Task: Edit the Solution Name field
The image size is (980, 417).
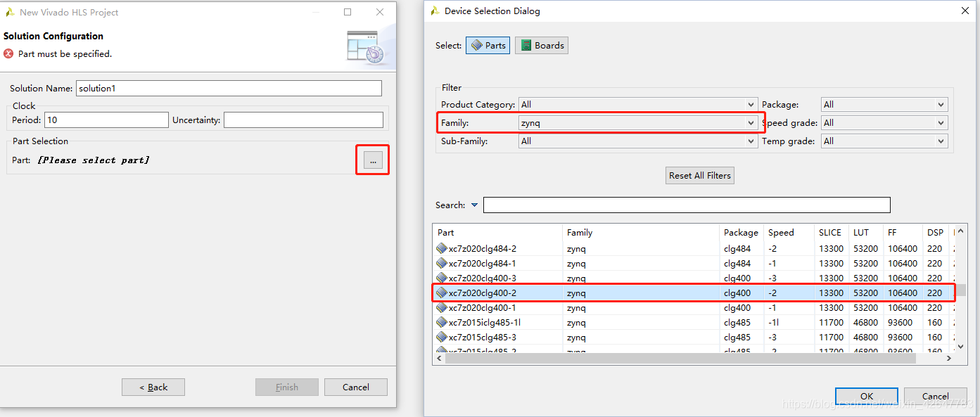Action: click(x=229, y=88)
